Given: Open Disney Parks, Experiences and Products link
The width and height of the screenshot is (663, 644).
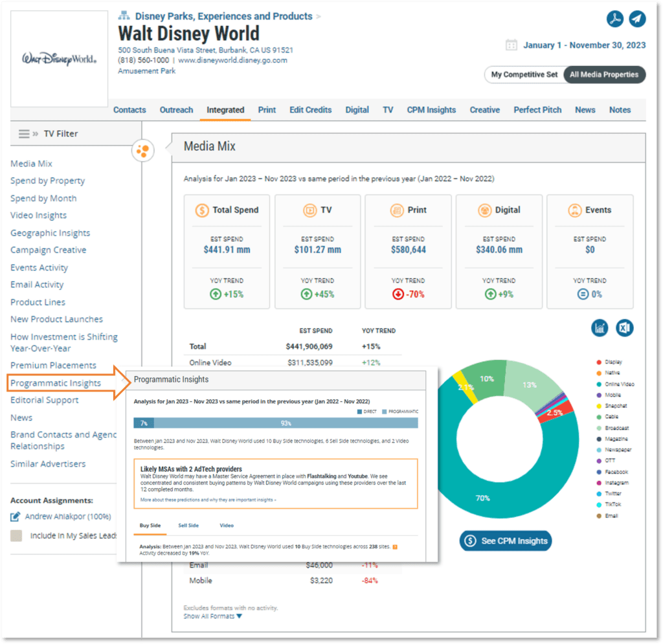Looking at the screenshot, I should click(x=223, y=16).
